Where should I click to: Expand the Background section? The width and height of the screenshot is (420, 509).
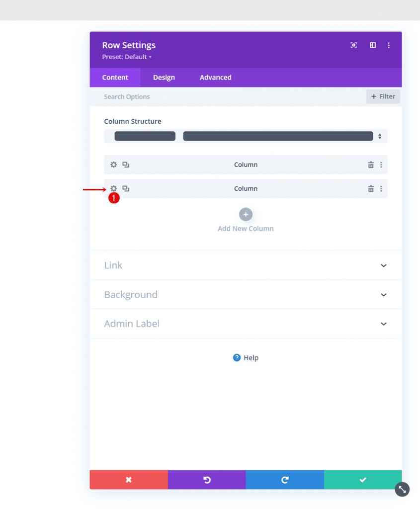coord(246,294)
